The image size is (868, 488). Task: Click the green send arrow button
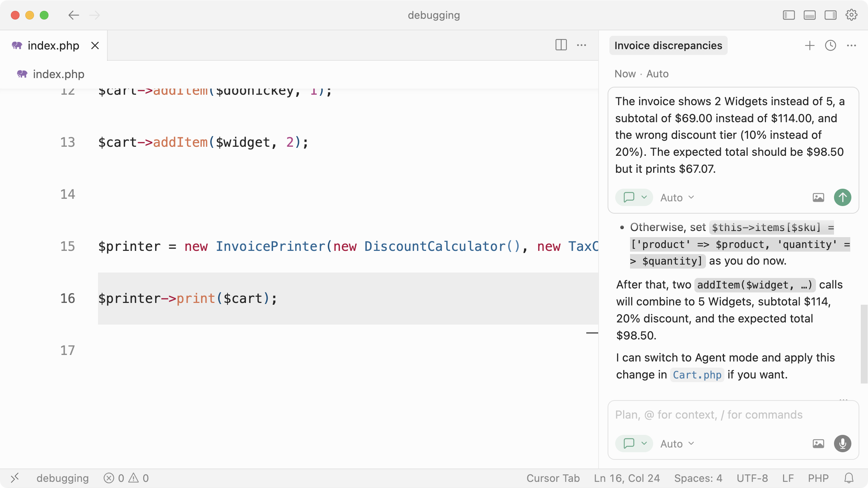point(842,197)
